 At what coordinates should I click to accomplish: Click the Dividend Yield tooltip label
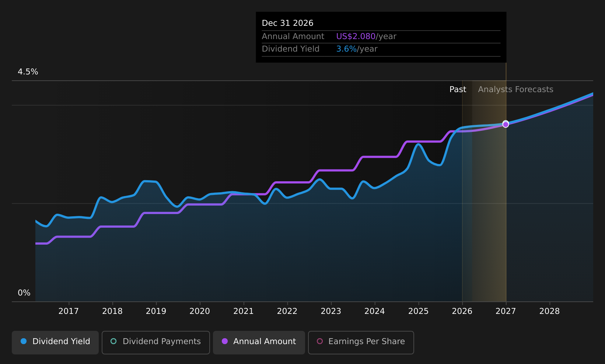click(291, 49)
